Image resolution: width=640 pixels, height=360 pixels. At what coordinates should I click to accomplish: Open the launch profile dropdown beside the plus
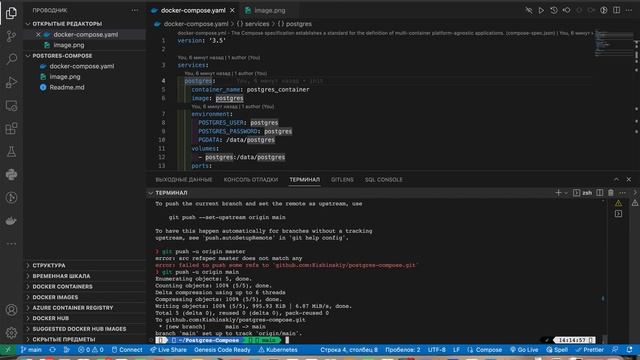pyautogui.click(x=566, y=193)
